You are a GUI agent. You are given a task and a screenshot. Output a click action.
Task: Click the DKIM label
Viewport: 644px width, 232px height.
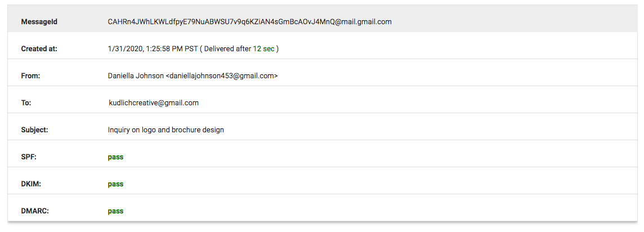point(31,184)
